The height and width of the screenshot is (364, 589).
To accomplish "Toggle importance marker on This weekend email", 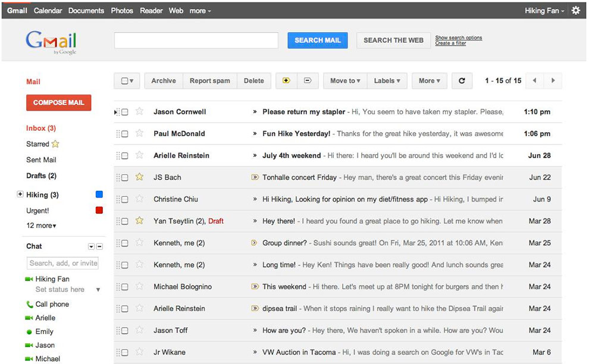I will [255, 287].
